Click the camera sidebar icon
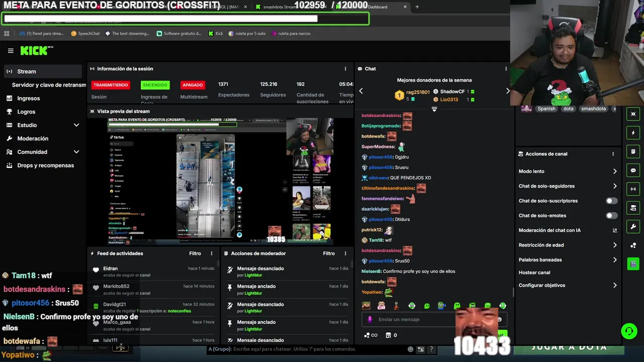644x362 pixels. point(633,208)
